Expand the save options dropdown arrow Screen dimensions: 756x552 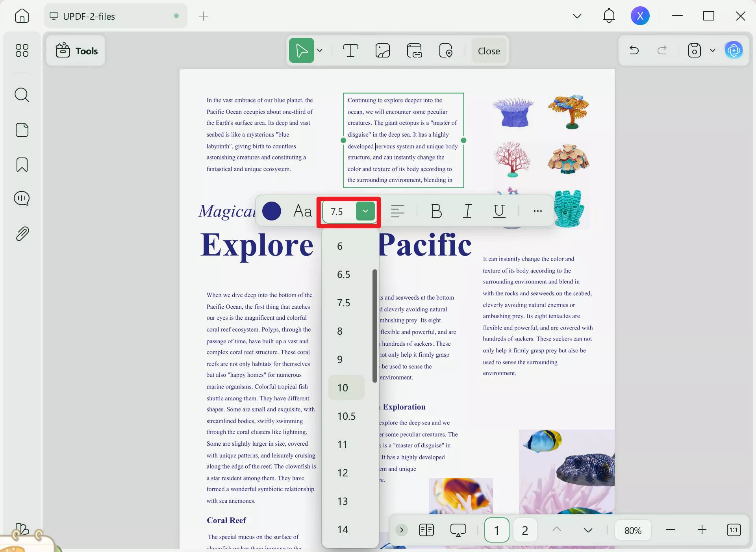pos(712,50)
